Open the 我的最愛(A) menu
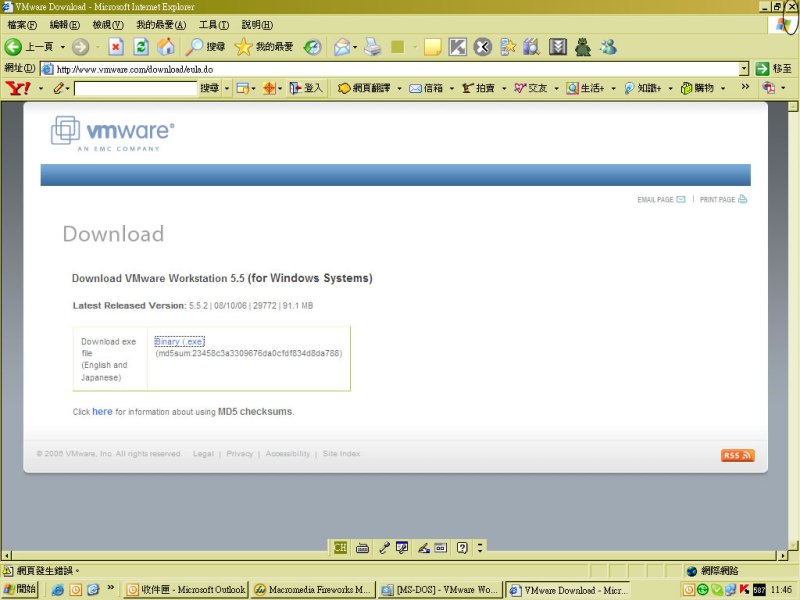Screen dimensions: 800x600 click(x=161, y=24)
